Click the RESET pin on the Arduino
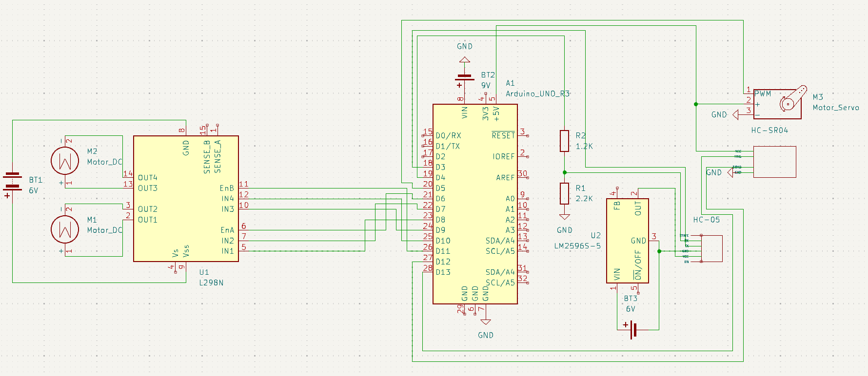The height and width of the screenshot is (376, 868). coord(503,135)
